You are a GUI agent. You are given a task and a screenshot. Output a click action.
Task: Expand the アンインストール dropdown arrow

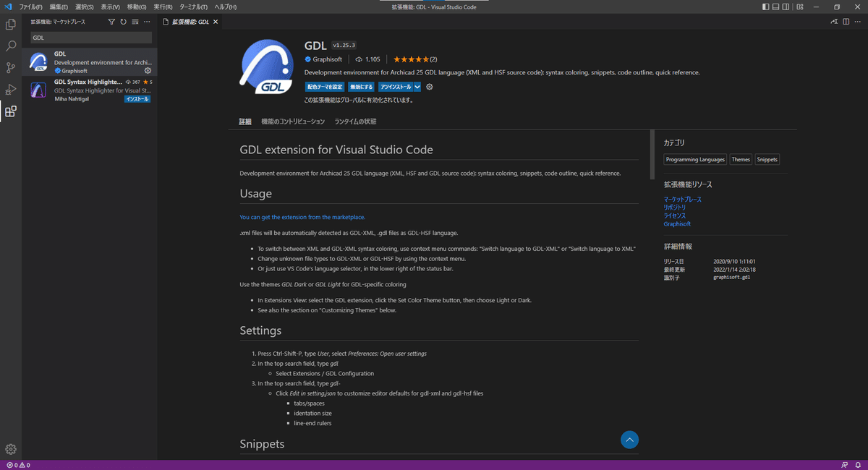click(x=417, y=87)
